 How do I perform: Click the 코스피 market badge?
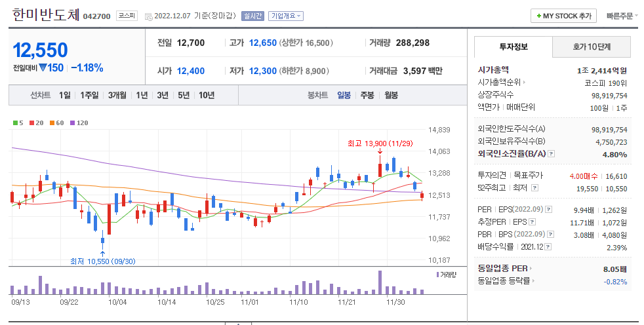(x=127, y=16)
